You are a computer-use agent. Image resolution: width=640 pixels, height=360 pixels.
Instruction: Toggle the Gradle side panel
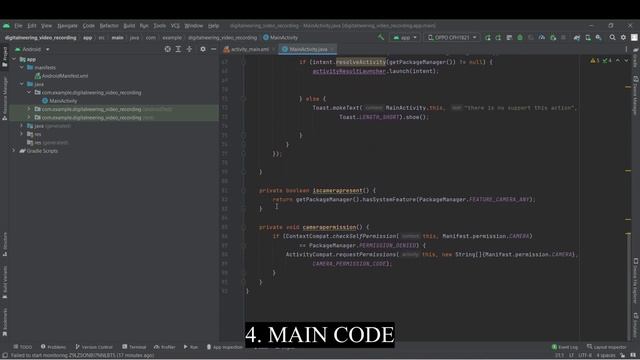click(x=636, y=58)
